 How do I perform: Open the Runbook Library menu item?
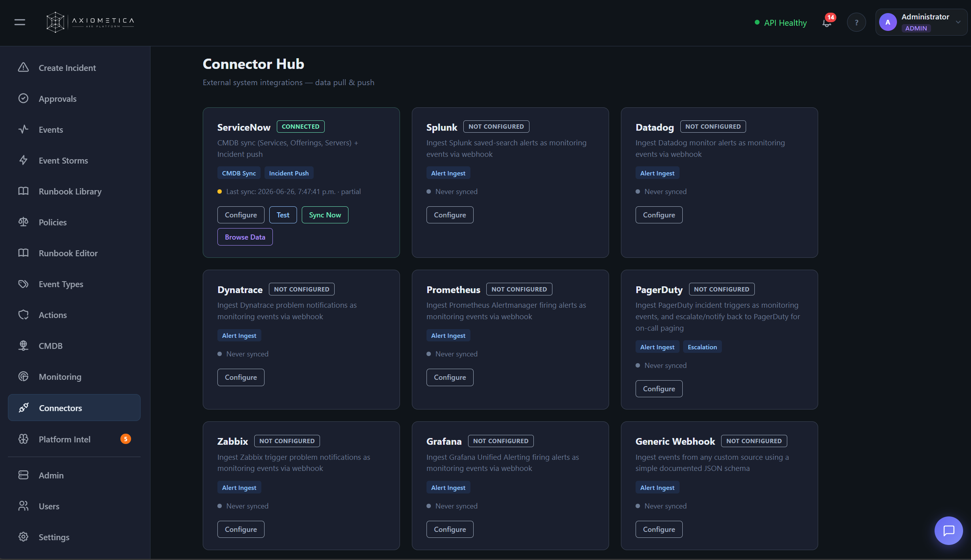74,191
